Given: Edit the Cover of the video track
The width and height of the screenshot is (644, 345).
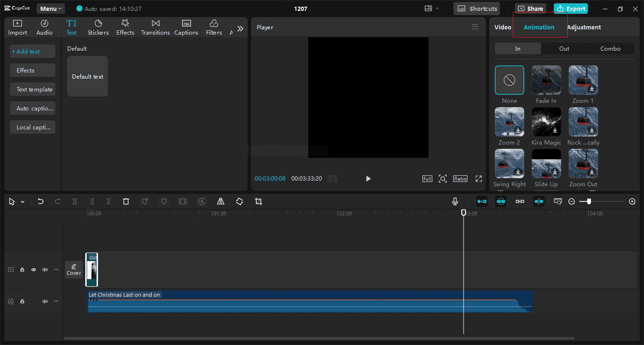Looking at the screenshot, I should (x=74, y=269).
